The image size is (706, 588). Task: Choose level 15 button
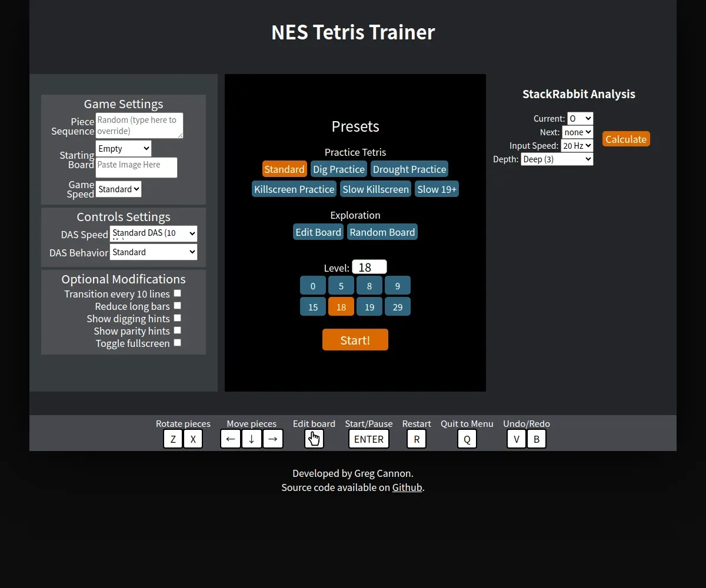pyautogui.click(x=313, y=307)
